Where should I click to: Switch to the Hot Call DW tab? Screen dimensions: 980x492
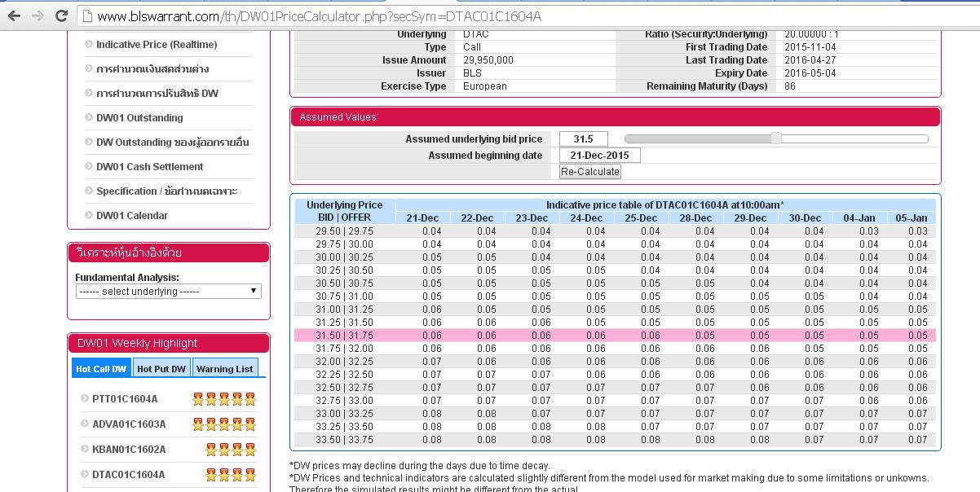101,368
